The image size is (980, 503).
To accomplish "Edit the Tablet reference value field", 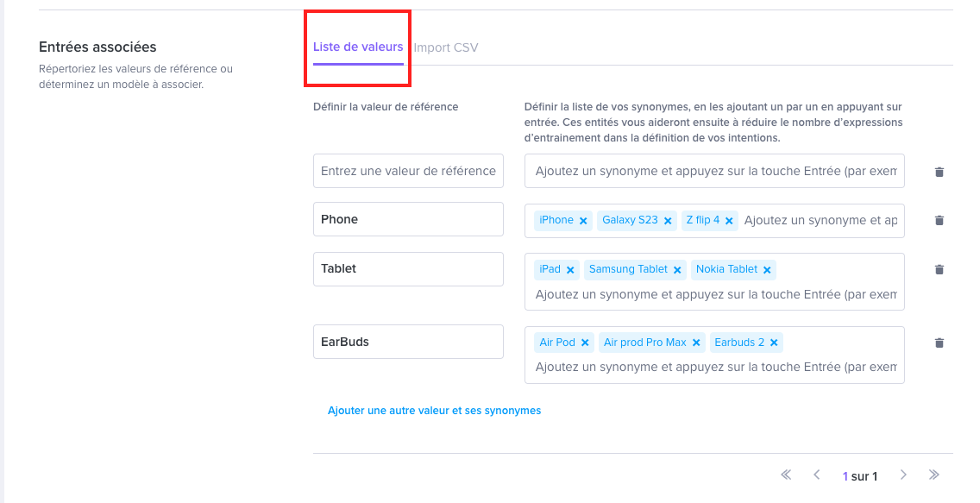I will coord(408,268).
